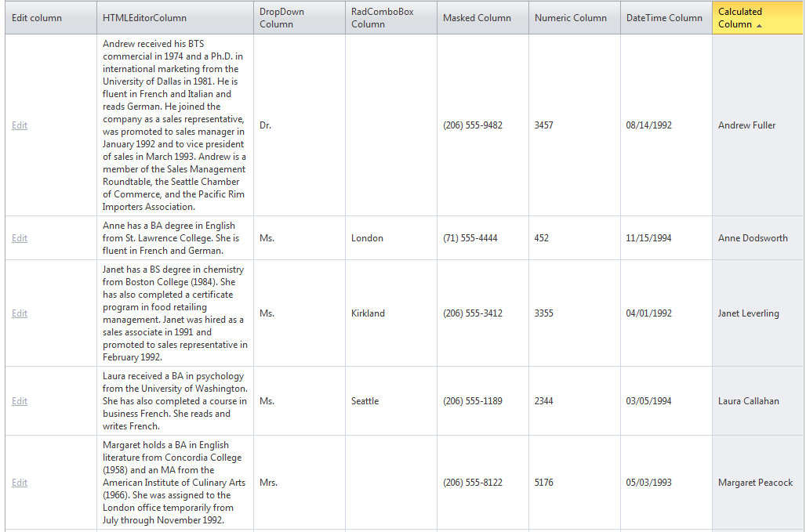Click Janet's biography text
This screenshot has width=806, height=532.
pyautogui.click(x=175, y=313)
